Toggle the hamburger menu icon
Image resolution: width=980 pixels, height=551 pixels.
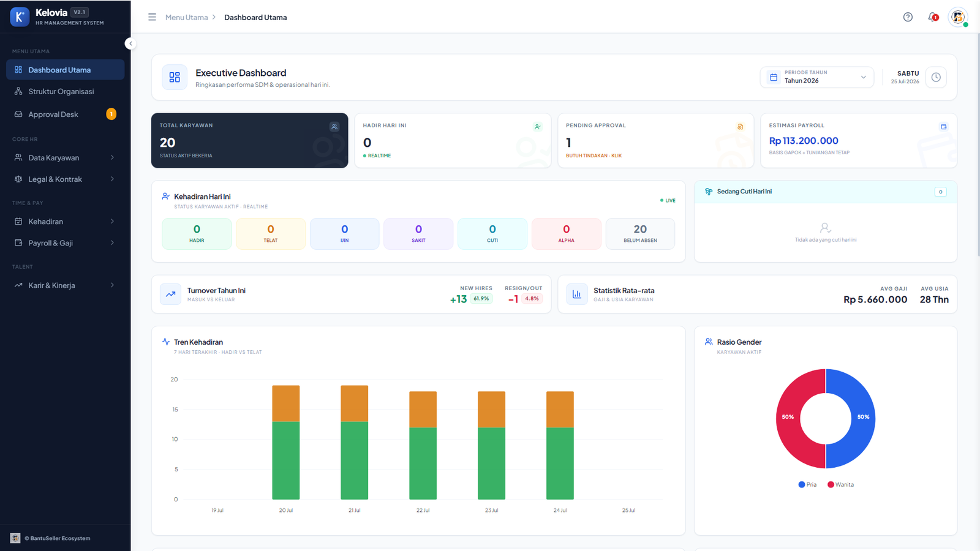point(152,17)
